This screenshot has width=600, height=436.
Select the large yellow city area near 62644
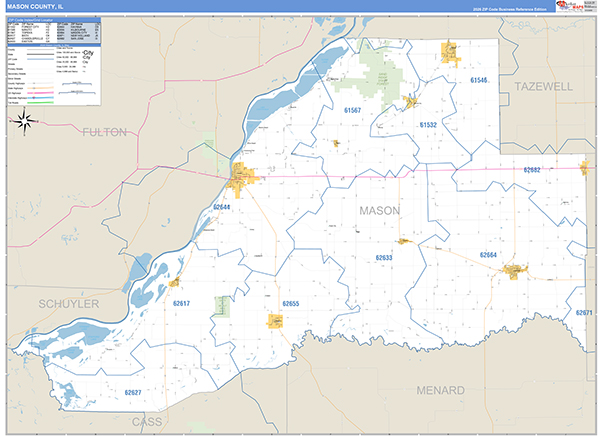241,180
